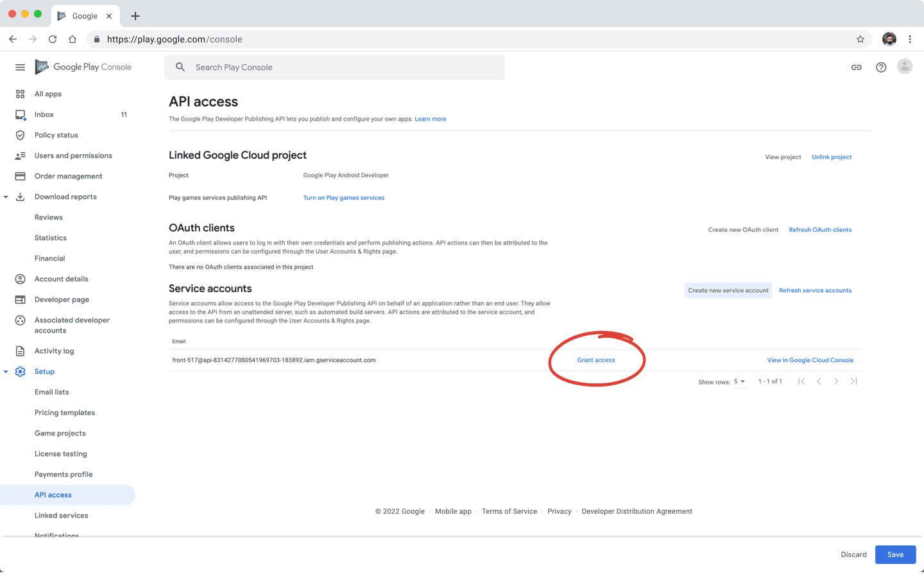924x576 pixels.
Task: Go back with browser back arrow
Action: pyautogui.click(x=13, y=39)
